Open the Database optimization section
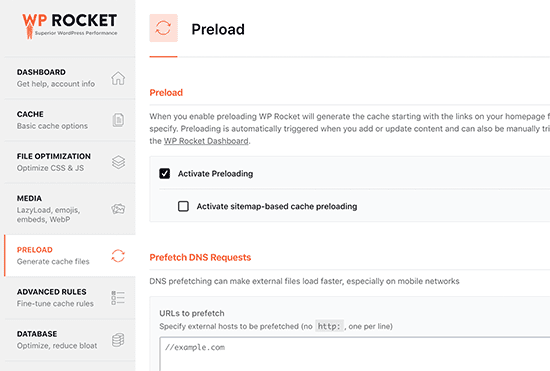Image resolution: width=550 pixels, height=371 pixels. 70,340
